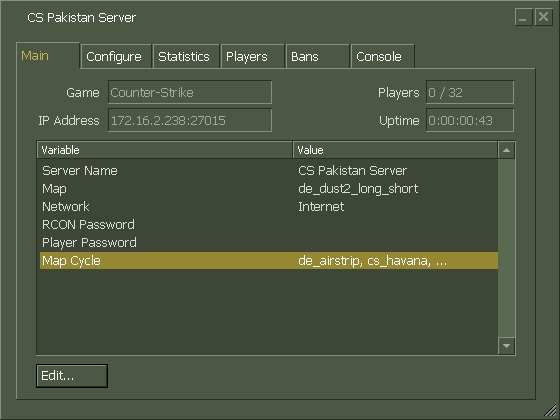Click the Edit... button
Image resolution: width=560 pixels, height=420 pixels.
[x=72, y=376]
